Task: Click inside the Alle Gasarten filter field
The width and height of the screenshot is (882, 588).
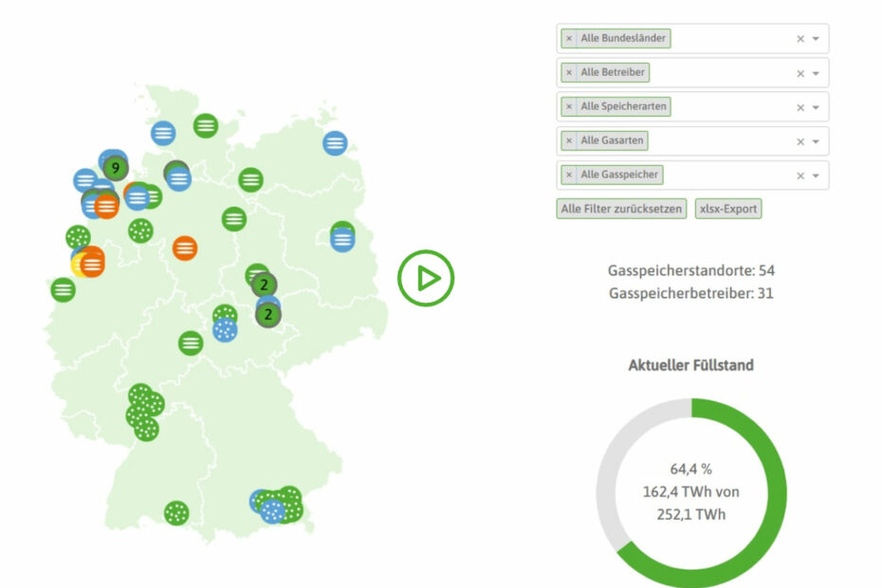Action: point(692,140)
